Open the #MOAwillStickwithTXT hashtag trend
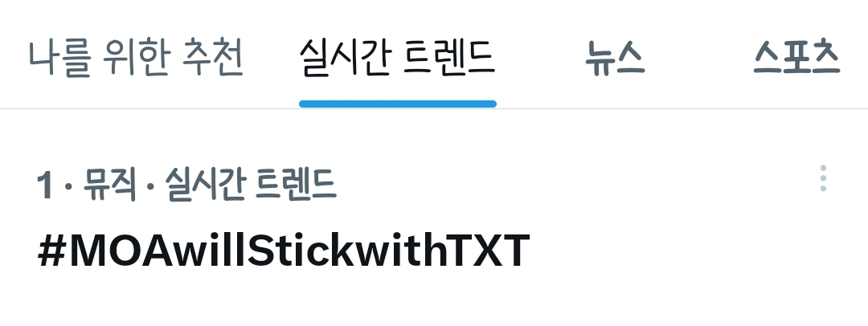 point(284,251)
